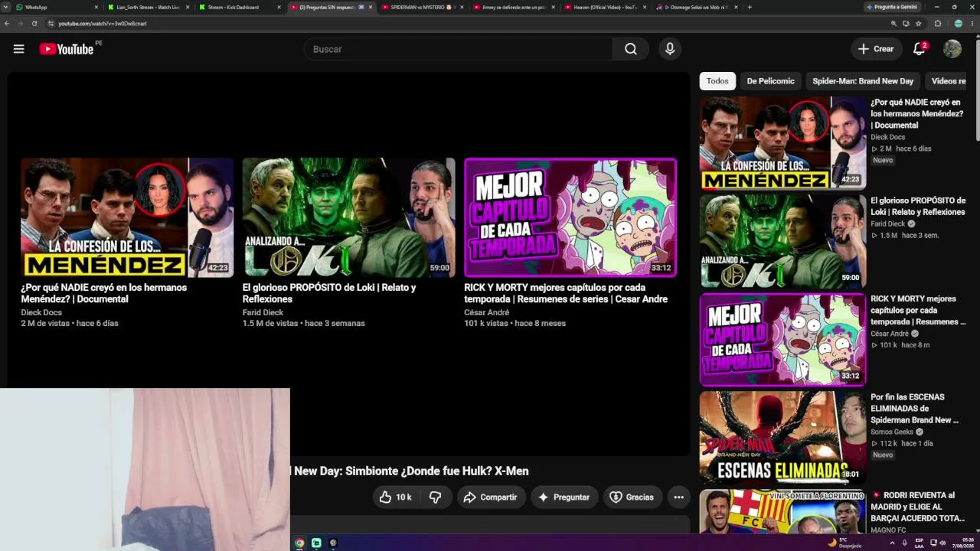Open Somos Geeks channel in sidebar

click(x=892, y=432)
